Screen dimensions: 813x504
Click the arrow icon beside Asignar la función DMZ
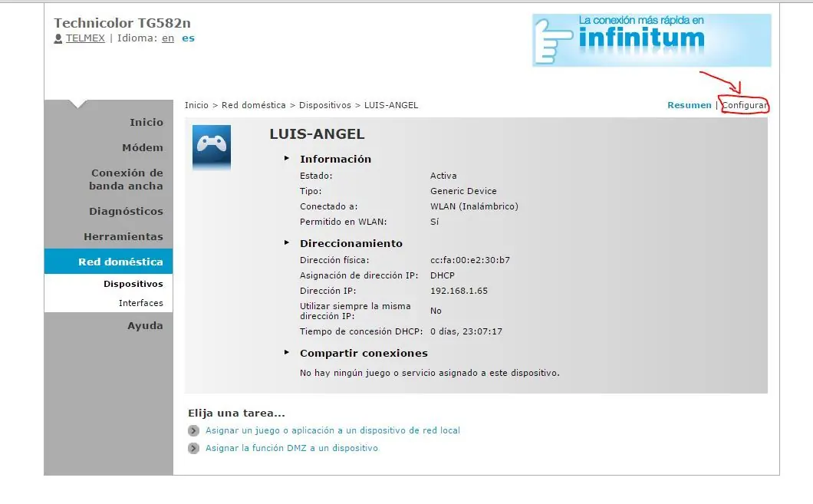(193, 449)
